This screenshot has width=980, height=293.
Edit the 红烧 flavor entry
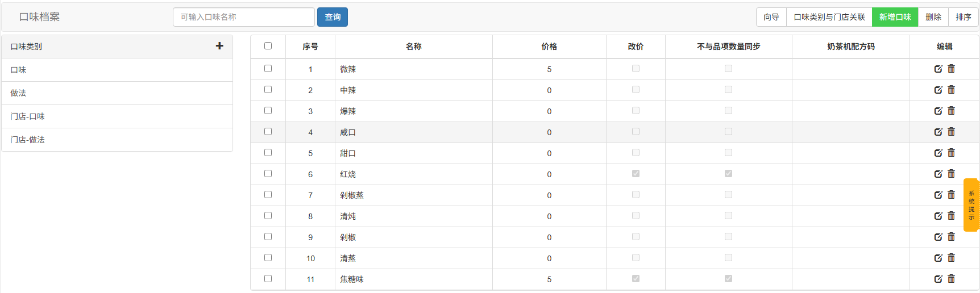tap(938, 174)
